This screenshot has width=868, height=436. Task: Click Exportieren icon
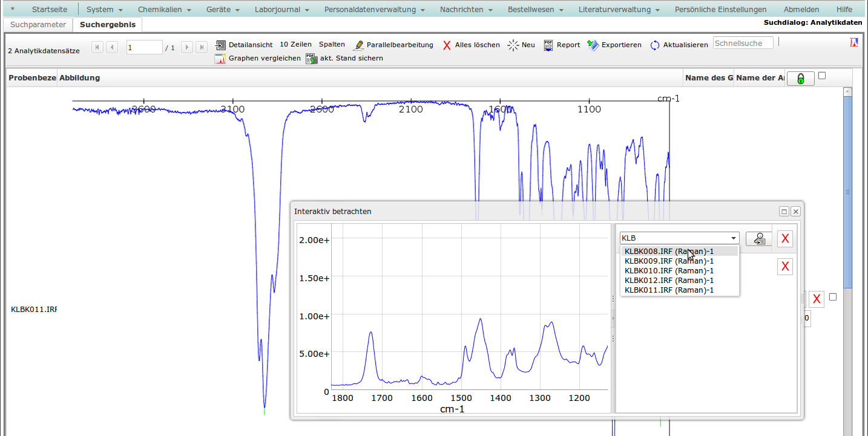pyautogui.click(x=593, y=45)
